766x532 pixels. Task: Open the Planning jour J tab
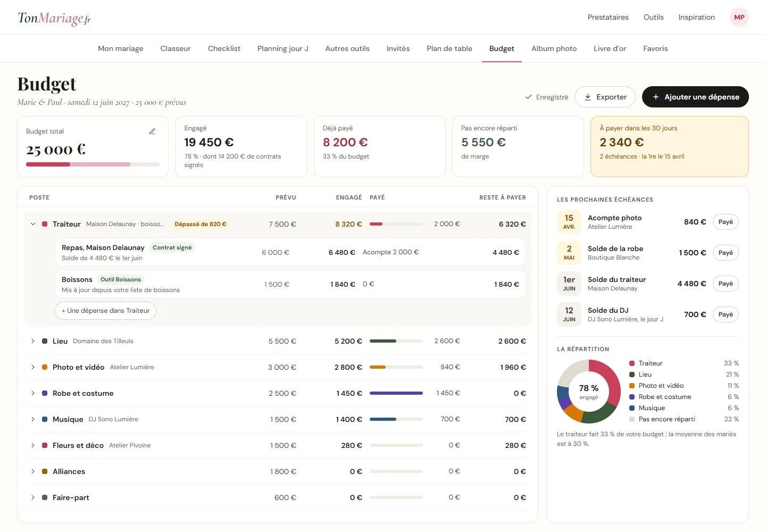coord(283,48)
